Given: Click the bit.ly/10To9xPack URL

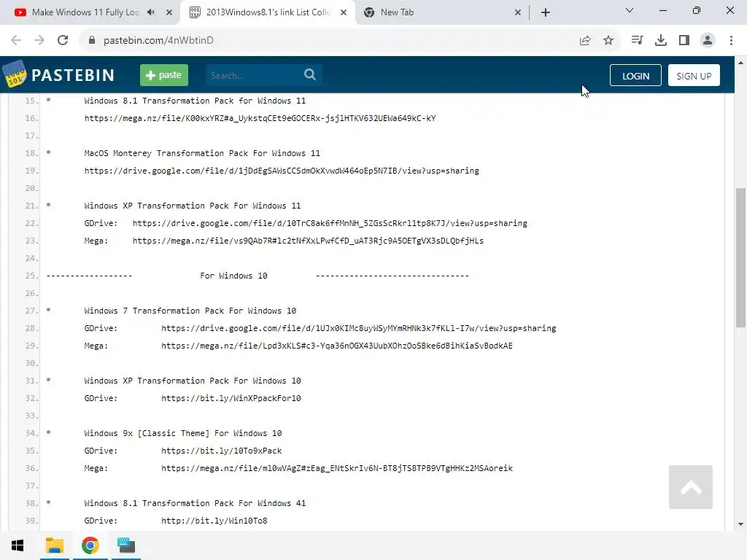Looking at the screenshot, I should pos(222,451).
